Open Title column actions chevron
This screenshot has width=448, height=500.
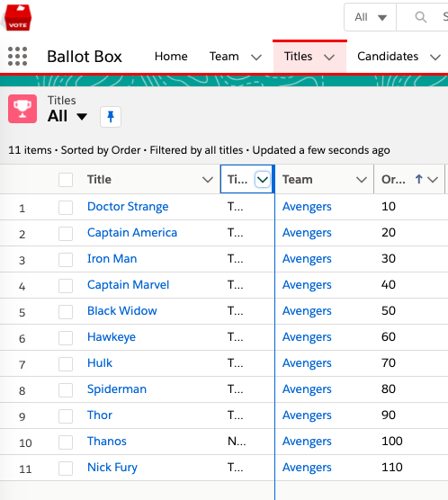(208, 180)
